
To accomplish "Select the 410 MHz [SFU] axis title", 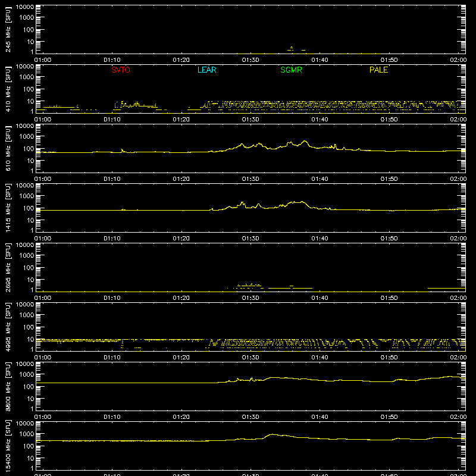I will tap(8, 89).
